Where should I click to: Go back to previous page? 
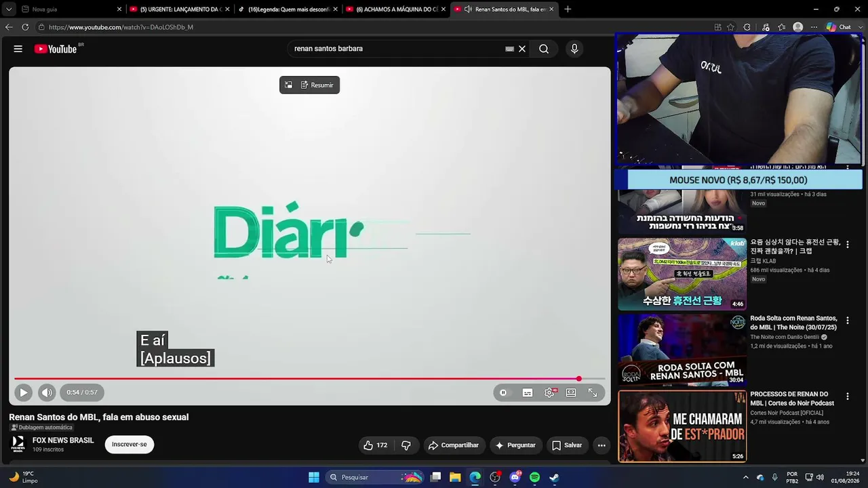pos(9,27)
